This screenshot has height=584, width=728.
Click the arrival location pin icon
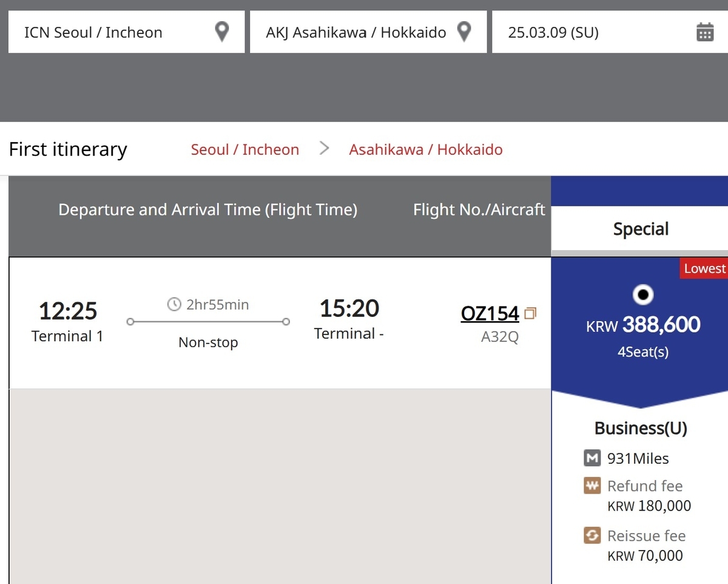464,32
